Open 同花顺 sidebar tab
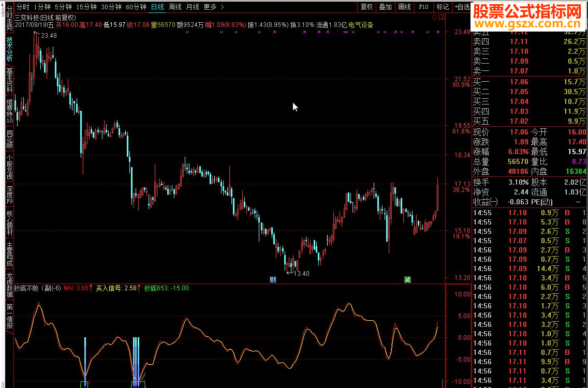Viewport: 588px width, 388px height. tap(9, 139)
